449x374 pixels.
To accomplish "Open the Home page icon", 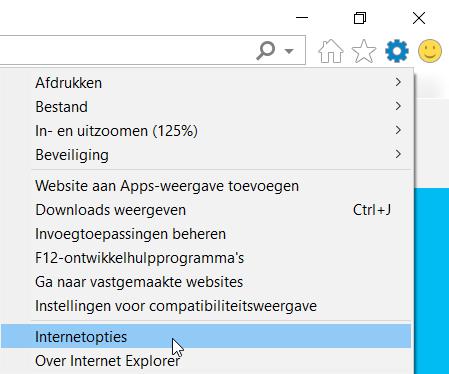I will coord(331,51).
